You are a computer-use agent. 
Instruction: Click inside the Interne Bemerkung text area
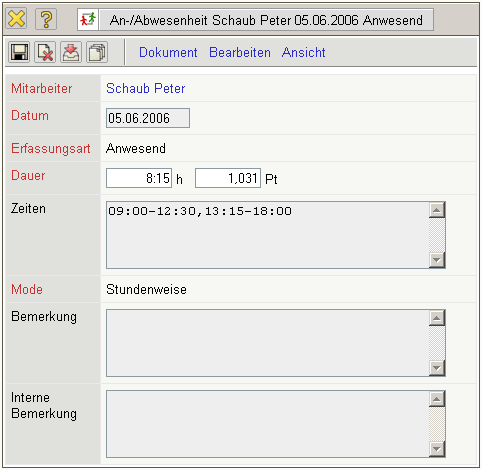point(268,424)
